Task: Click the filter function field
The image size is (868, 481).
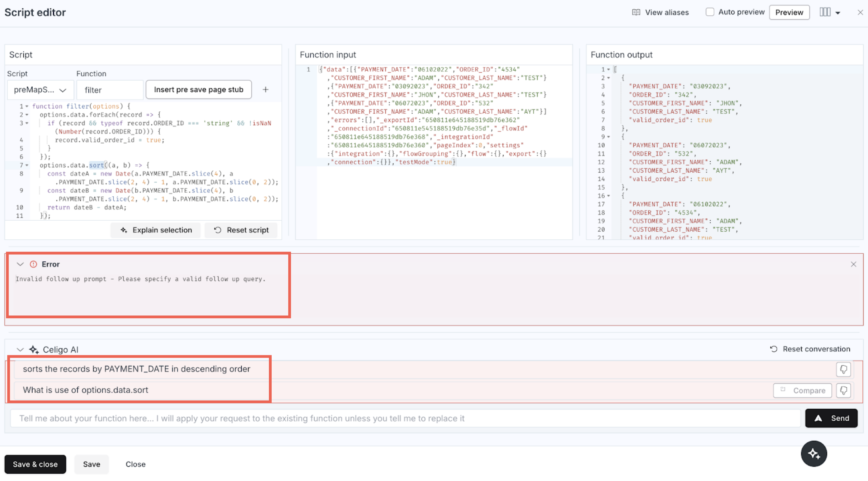Action: click(x=110, y=90)
